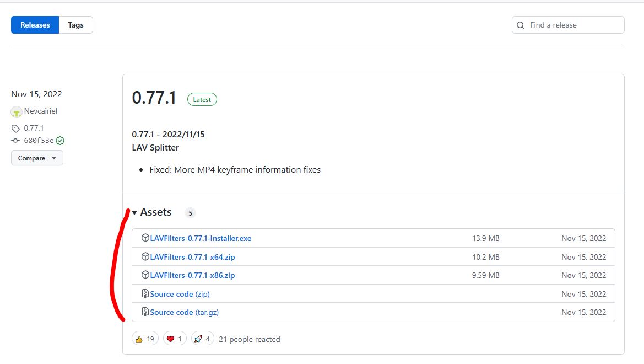Image resolution: width=644 pixels, height=364 pixels.
Task: Open commit 680f53e
Action: tap(39, 141)
